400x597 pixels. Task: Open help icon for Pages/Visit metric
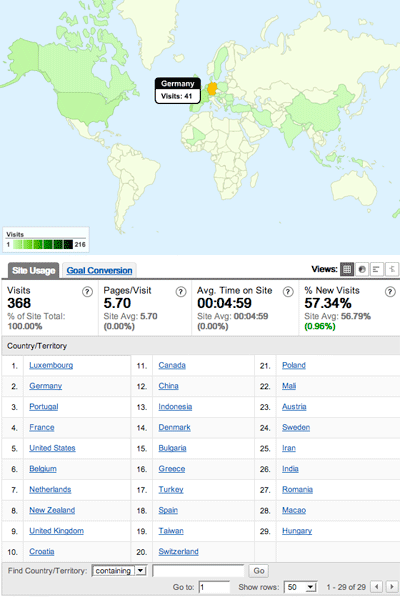pos(181,292)
